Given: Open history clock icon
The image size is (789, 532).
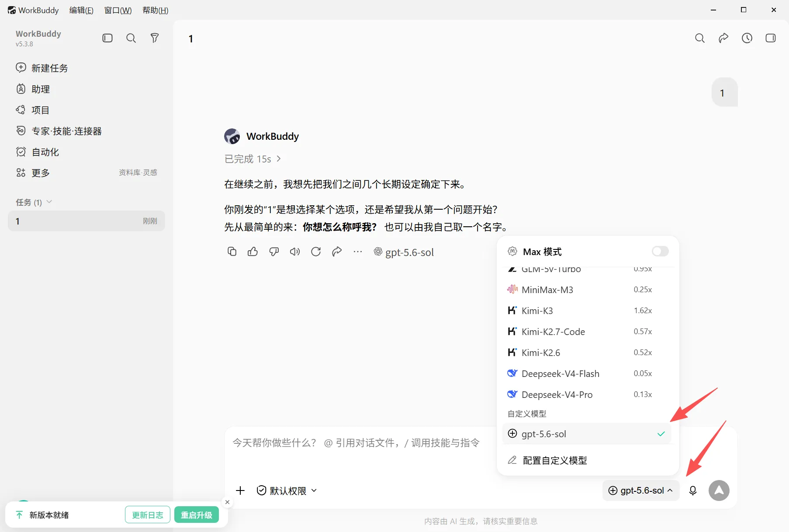Looking at the screenshot, I should tap(747, 38).
